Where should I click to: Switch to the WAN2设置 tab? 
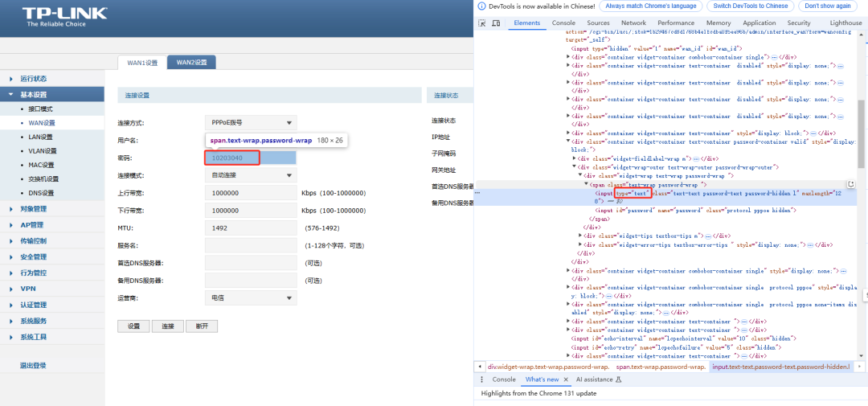[192, 63]
